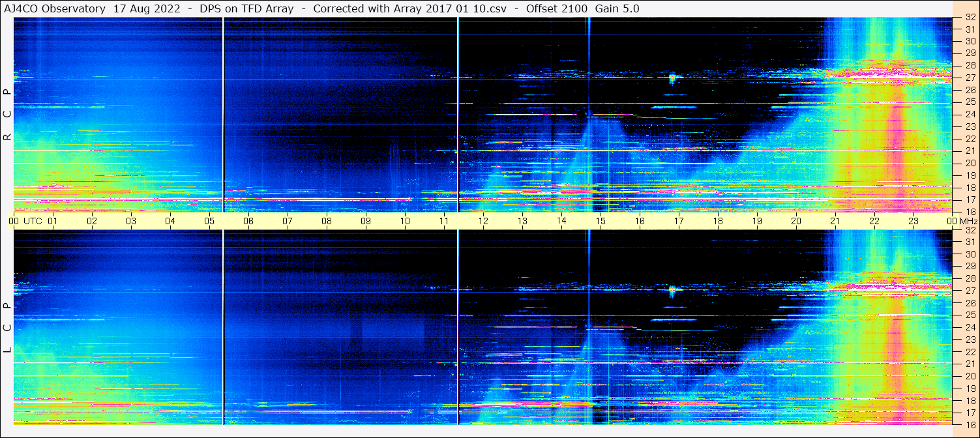The width and height of the screenshot is (980, 438).
Task: Pick the 11 hour marker on time axis
Action: [x=444, y=221]
